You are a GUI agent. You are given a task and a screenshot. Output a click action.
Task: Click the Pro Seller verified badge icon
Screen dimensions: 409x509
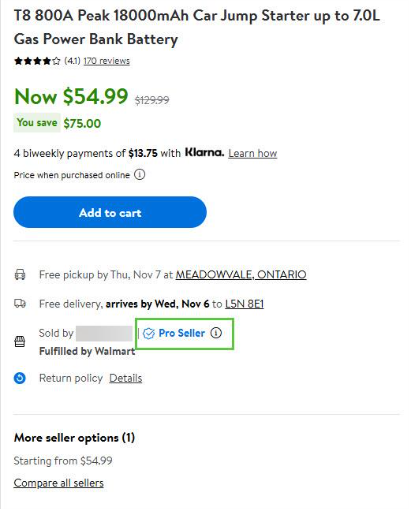click(149, 333)
